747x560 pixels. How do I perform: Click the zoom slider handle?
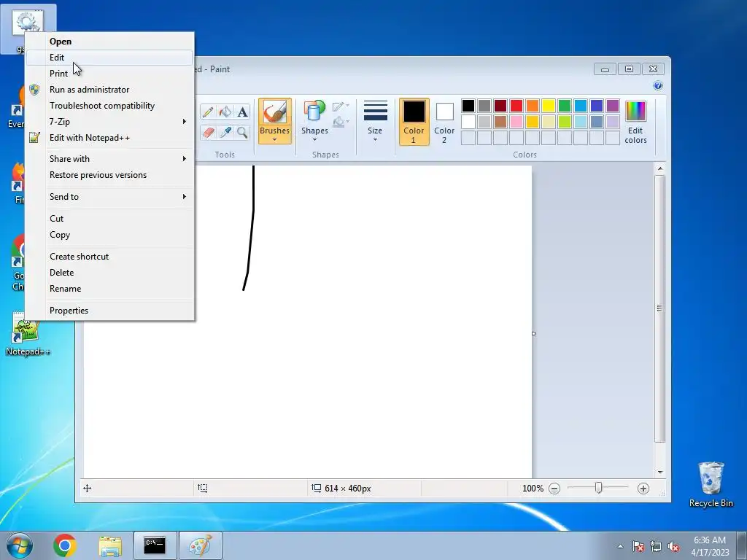tap(598, 488)
